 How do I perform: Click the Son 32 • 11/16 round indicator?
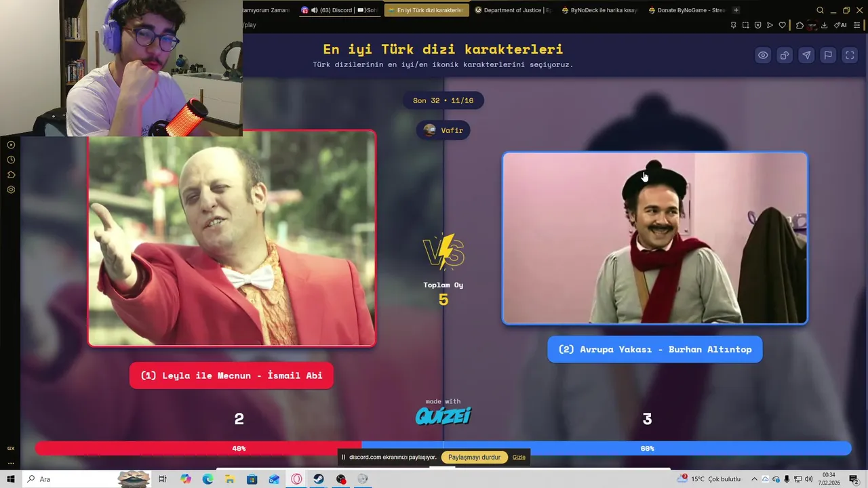[443, 100]
